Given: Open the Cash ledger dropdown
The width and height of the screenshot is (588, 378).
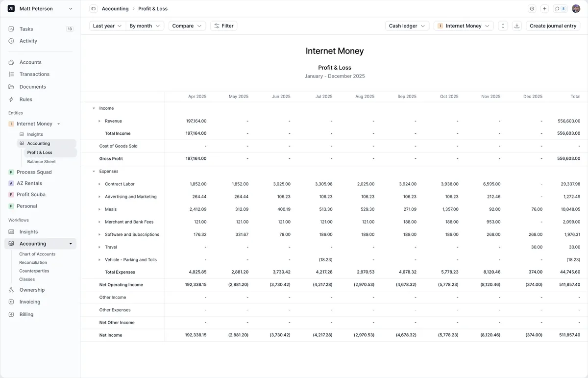Looking at the screenshot, I should click(x=407, y=26).
